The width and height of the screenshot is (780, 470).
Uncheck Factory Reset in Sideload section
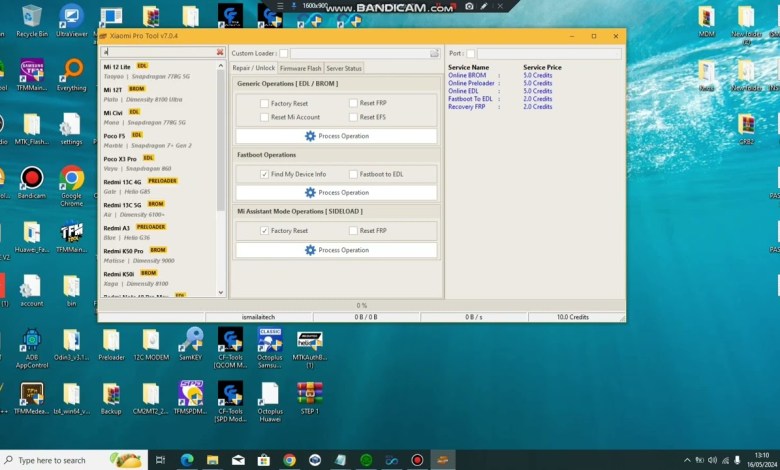pyautogui.click(x=264, y=231)
